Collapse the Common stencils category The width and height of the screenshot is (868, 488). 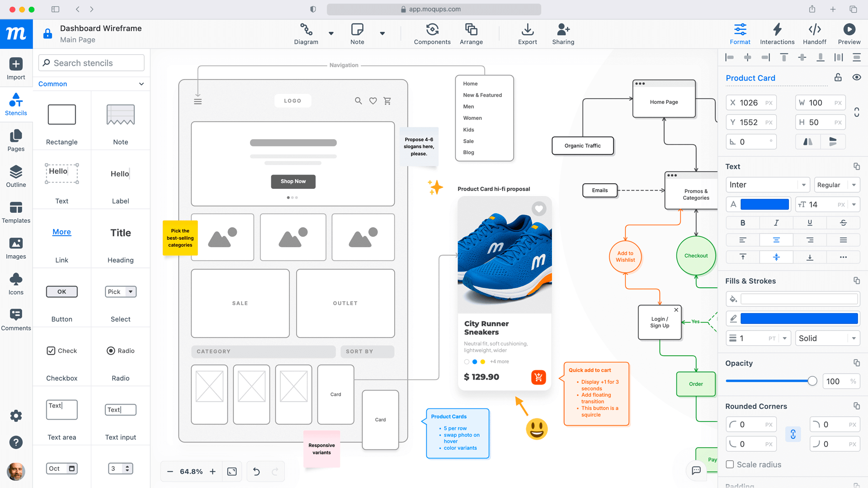pyautogui.click(x=141, y=84)
